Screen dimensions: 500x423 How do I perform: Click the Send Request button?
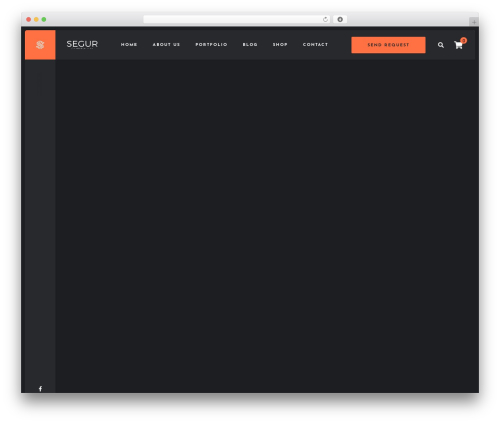pyautogui.click(x=388, y=45)
